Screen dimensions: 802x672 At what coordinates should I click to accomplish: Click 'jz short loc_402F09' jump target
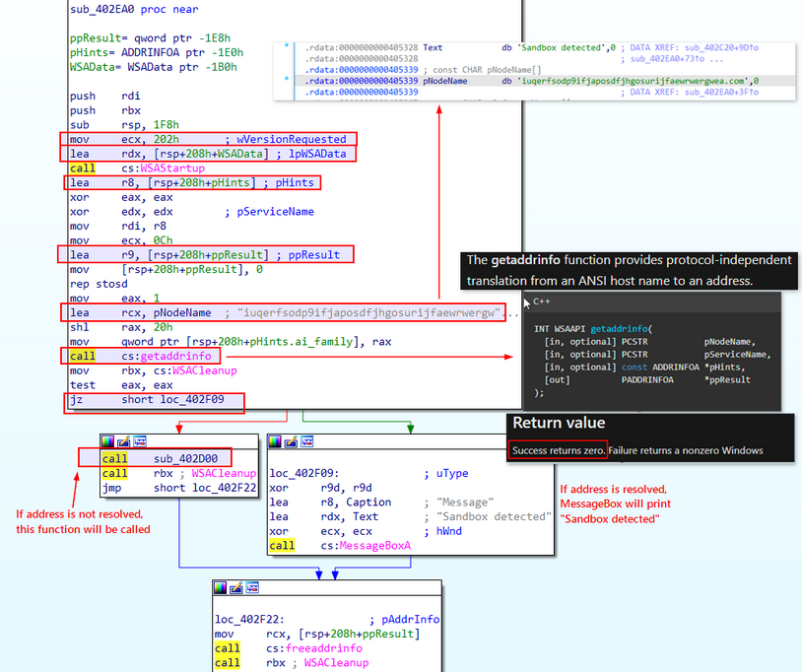pos(192,399)
